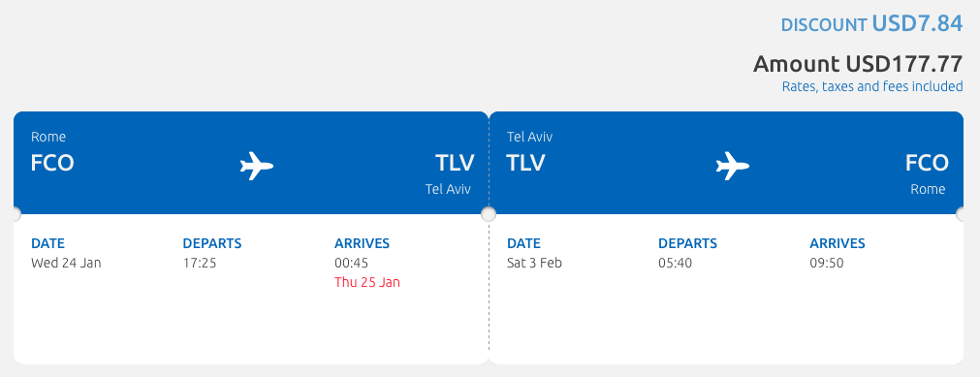Click the 09:50 return arrival time
The image size is (980, 377).
[x=827, y=264]
